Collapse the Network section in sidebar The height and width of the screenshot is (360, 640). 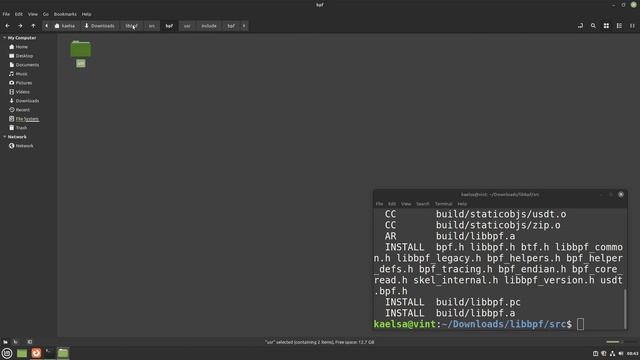tap(4, 137)
